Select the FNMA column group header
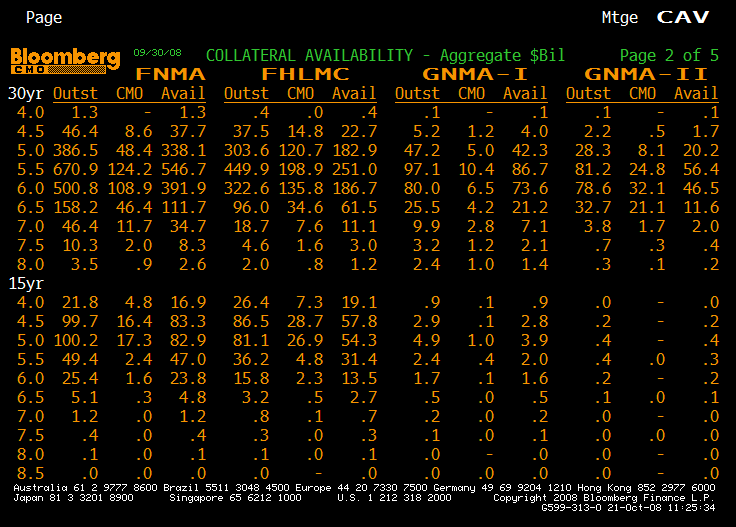Viewport: 736px width, 527px height. coord(170,74)
